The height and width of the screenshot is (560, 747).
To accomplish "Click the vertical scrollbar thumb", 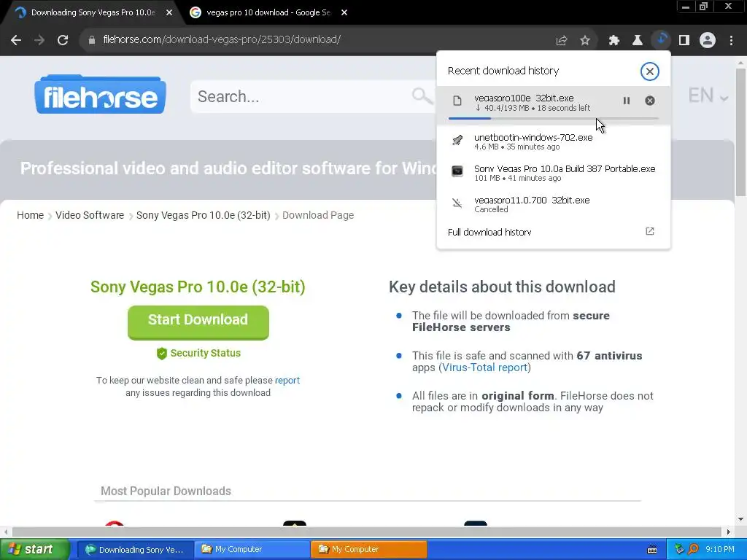I will [740, 132].
